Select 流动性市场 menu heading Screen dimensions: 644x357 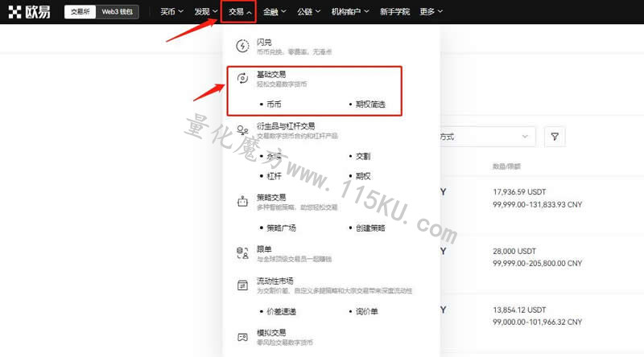pyautogui.click(x=275, y=281)
